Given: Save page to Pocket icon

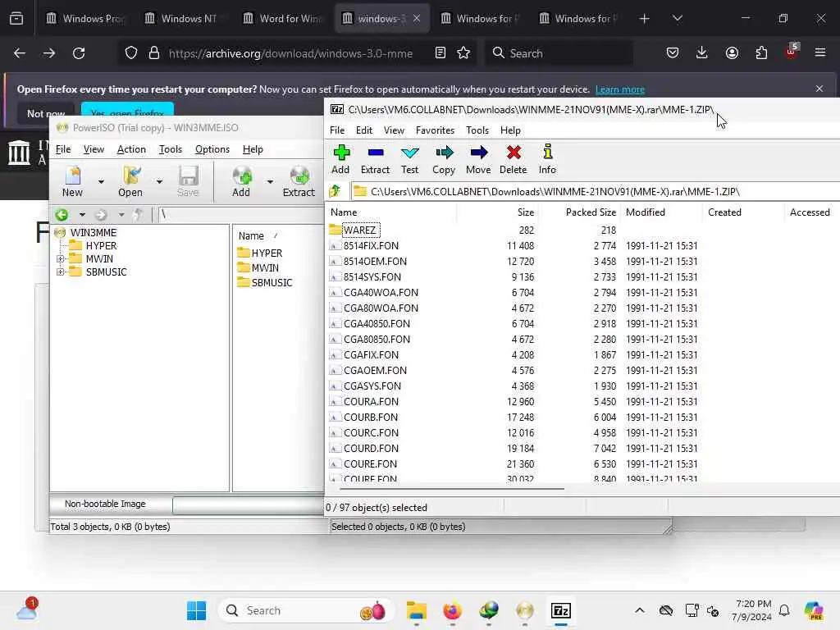Looking at the screenshot, I should (673, 53).
